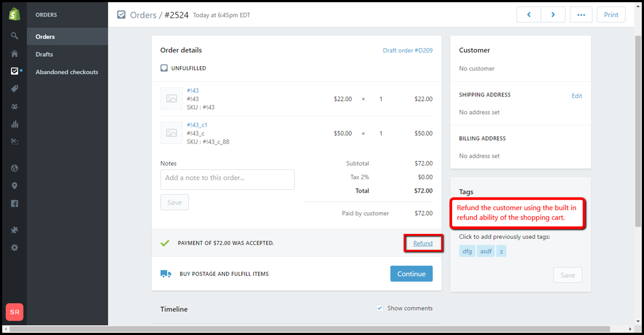Select Abandoned checkouts in the sidebar

(67, 72)
